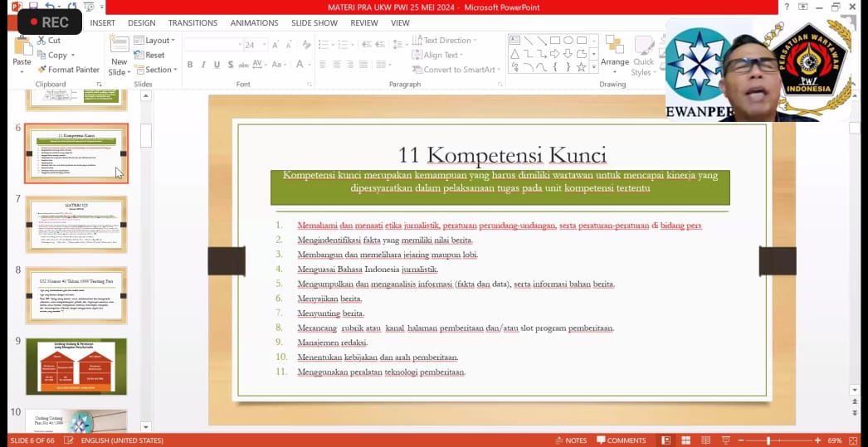The width and height of the screenshot is (868, 447).
Task: Select slide 7 thumbnail MATERI UJI
Action: [76, 224]
